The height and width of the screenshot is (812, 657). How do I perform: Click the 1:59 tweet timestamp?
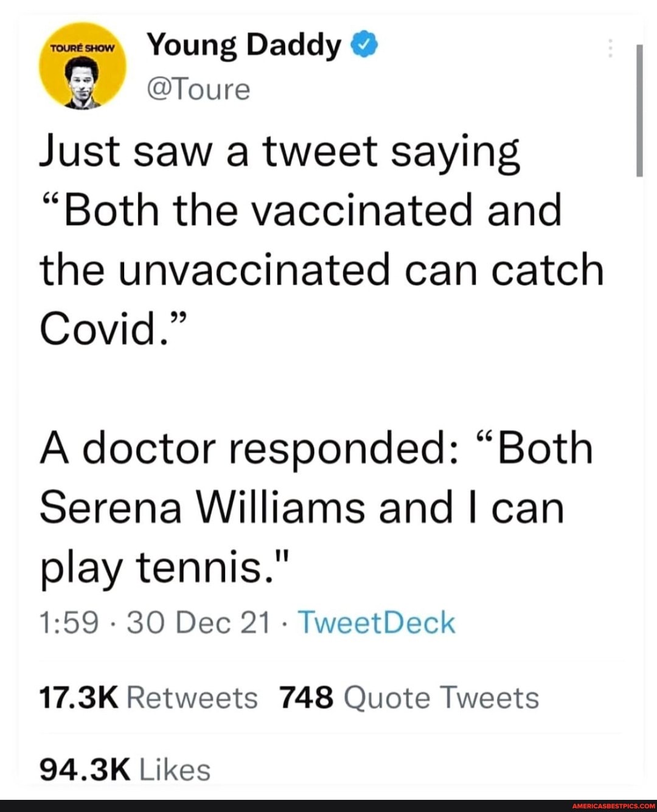69,622
